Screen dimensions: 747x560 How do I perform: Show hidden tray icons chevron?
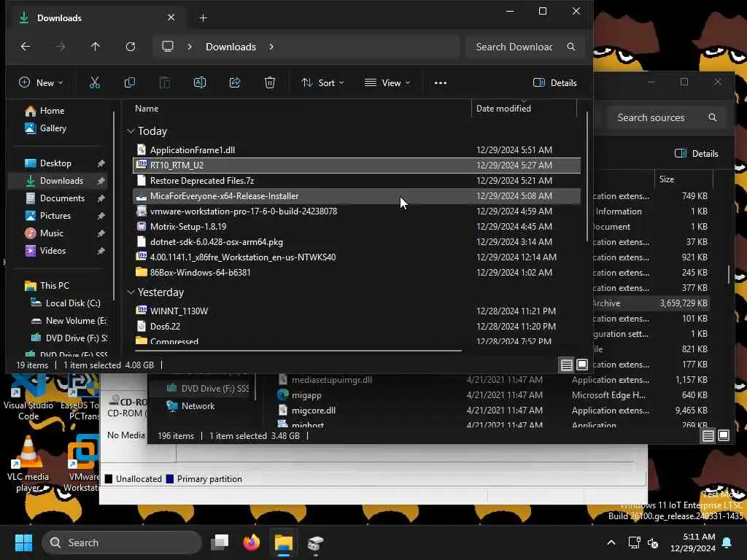tap(611, 542)
